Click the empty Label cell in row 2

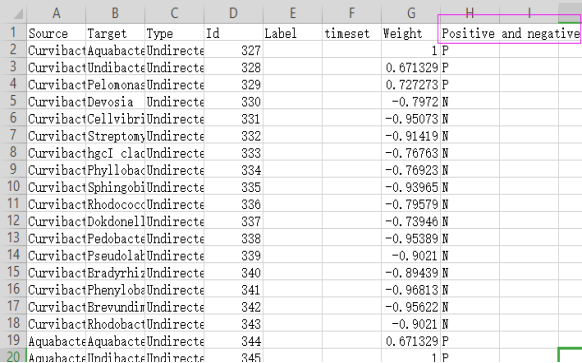tap(292, 50)
